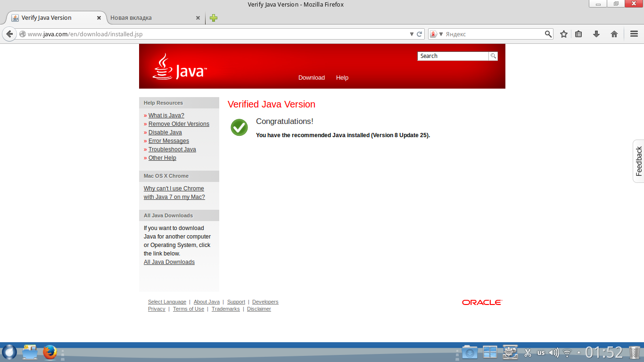Screen dimensions: 644x362
Task: Click the Oracle logo in the footer
Action: pos(482,303)
